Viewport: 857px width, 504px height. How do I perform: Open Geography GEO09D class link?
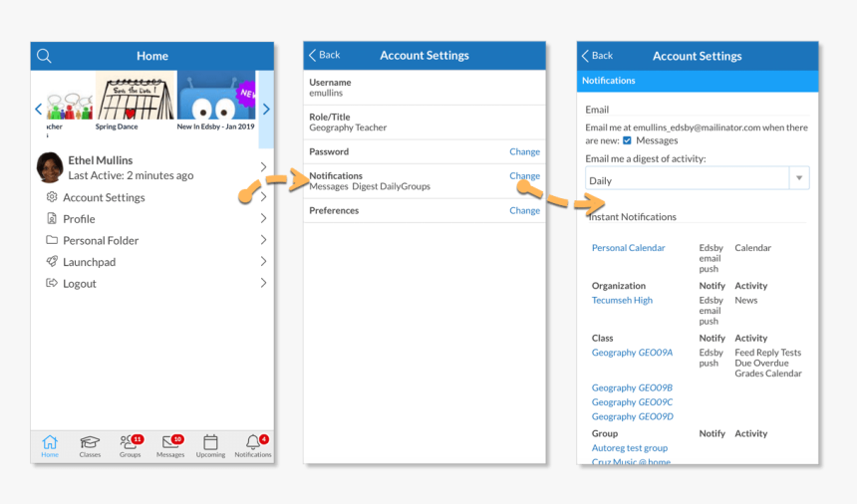tap(633, 416)
